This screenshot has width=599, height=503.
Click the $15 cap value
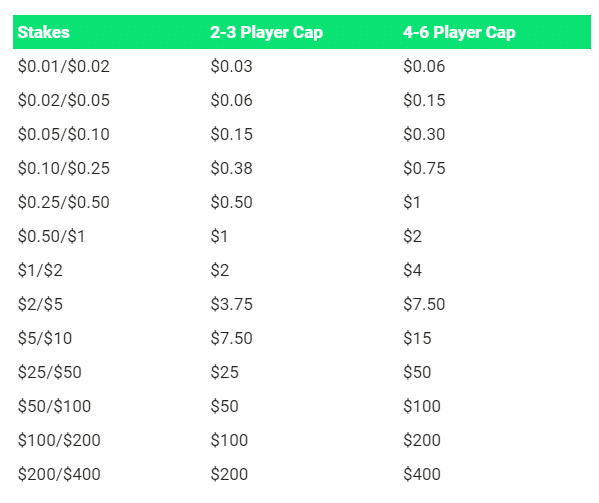[x=417, y=338]
